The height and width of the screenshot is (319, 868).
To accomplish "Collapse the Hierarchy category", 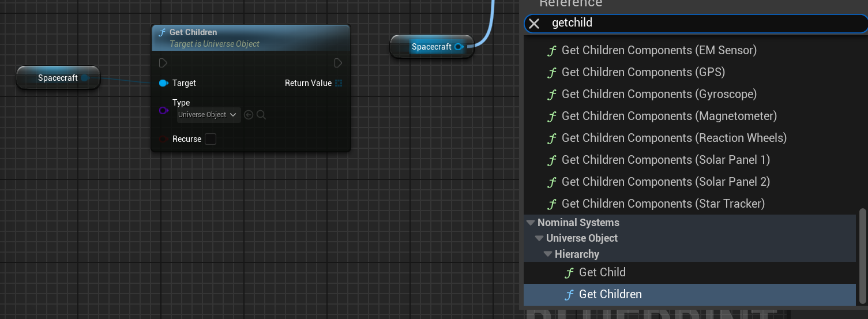I will [x=548, y=254].
